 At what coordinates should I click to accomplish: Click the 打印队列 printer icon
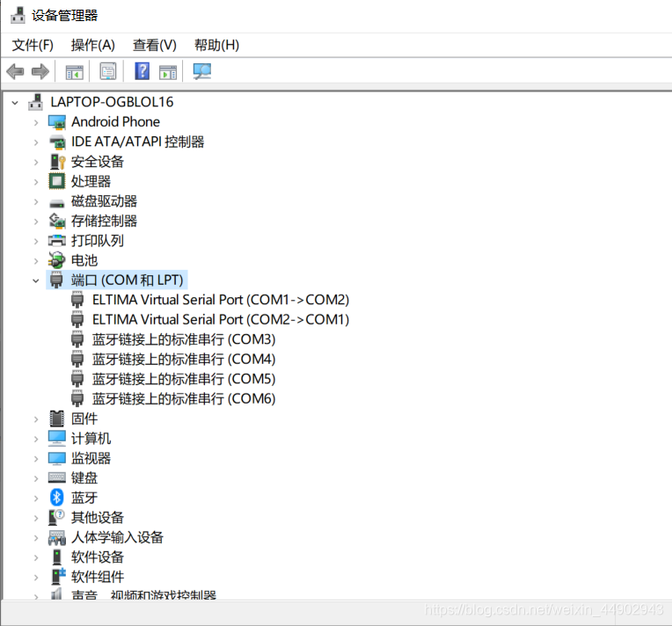57,241
